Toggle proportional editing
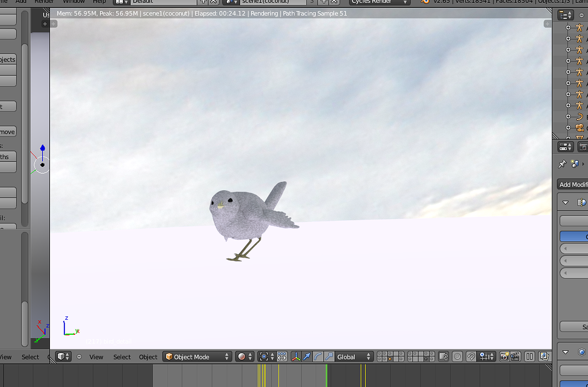The image size is (588, 387). (x=457, y=357)
